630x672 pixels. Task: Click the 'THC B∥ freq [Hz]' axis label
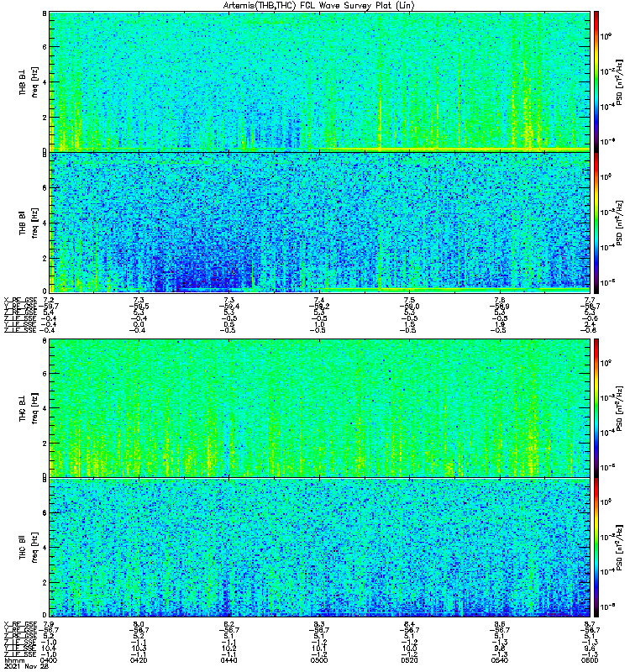click(x=29, y=548)
